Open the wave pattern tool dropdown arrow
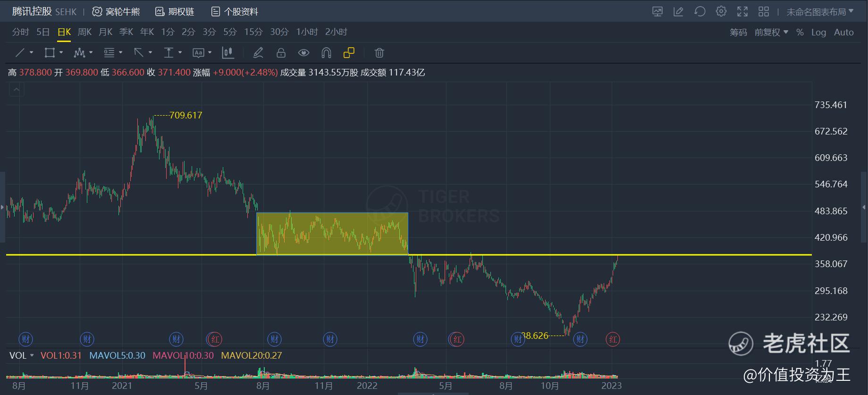 pyautogui.click(x=91, y=53)
